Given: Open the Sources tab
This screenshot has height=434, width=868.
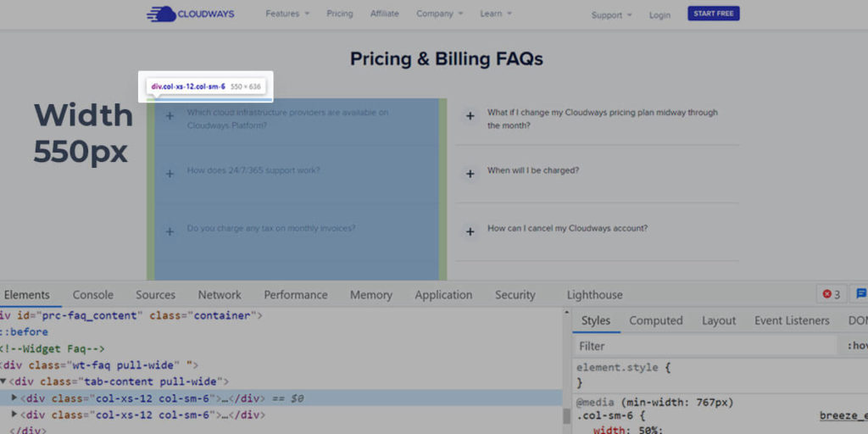Looking at the screenshot, I should (x=156, y=295).
